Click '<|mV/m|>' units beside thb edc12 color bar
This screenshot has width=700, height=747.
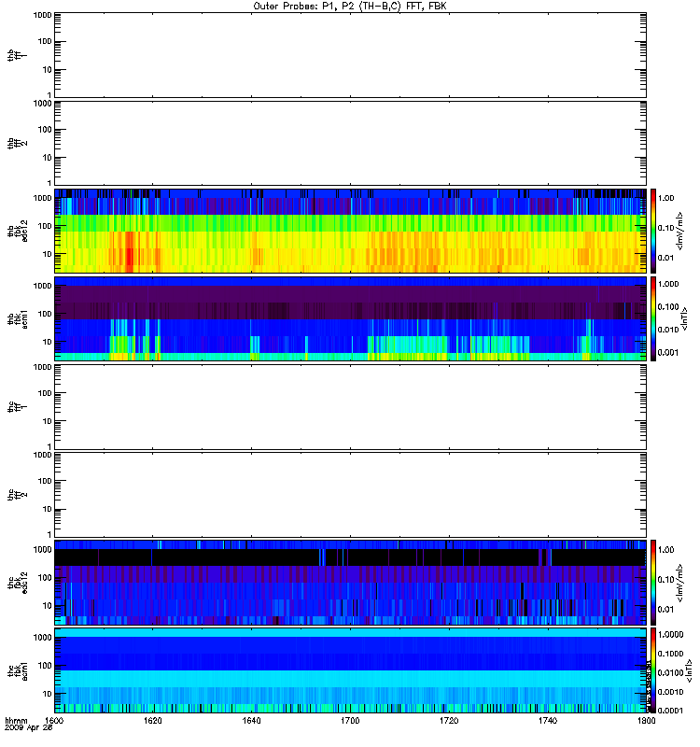pos(680,231)
